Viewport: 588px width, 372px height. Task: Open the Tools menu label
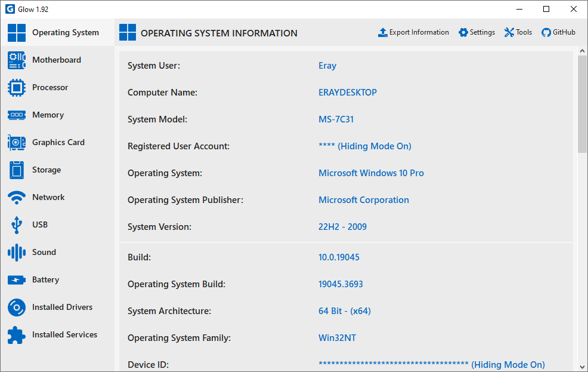point(524,32)
